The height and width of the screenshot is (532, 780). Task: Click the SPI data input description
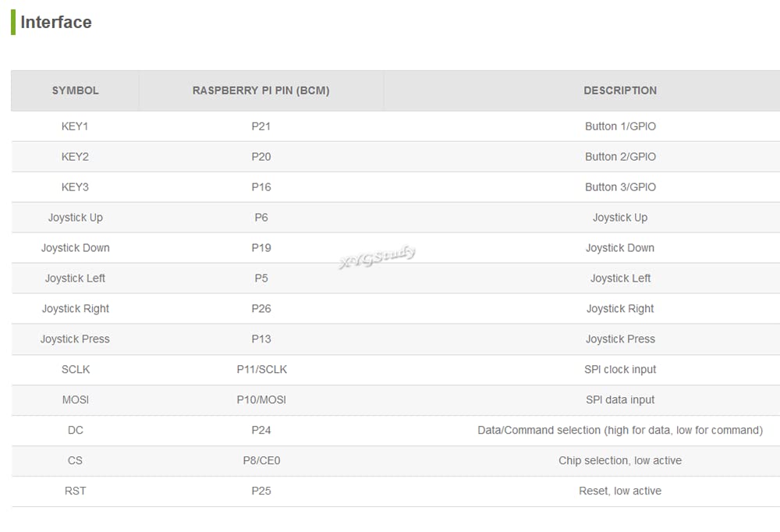(620, 399)
